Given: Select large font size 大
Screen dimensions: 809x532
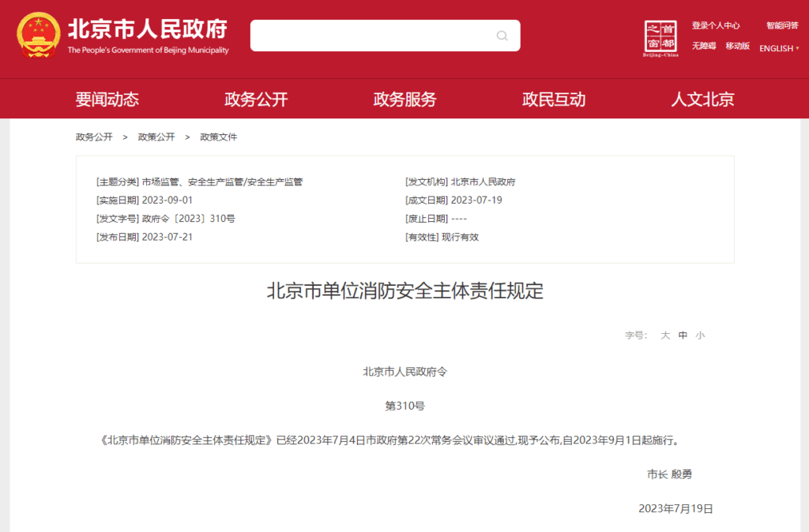Looking at the screenshot, I should pyautogui.click(x=665, y=335).
